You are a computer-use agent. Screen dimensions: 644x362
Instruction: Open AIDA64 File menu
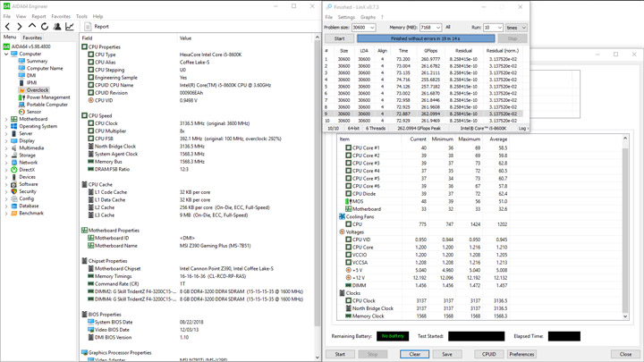7,16
